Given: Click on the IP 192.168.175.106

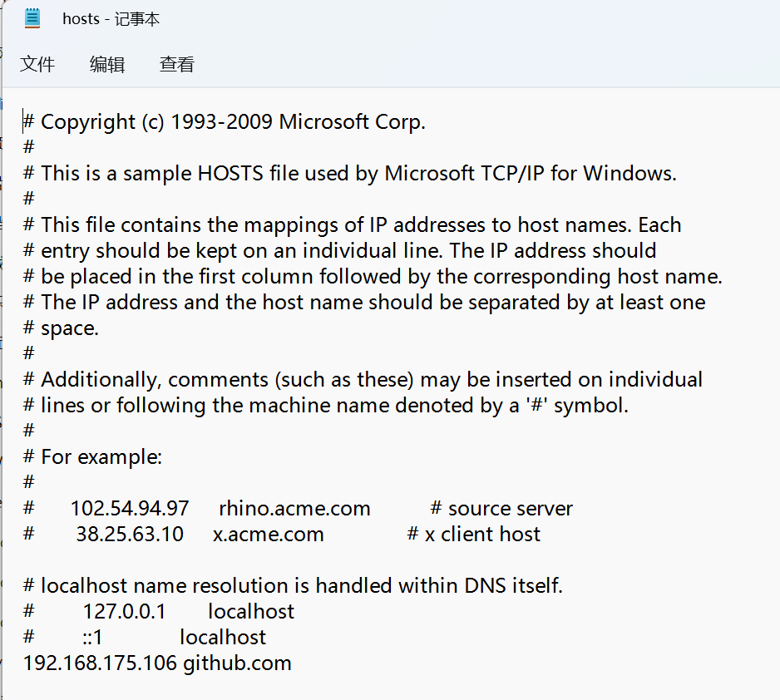Looking at the screenshot, I should (x=100, y=663).
